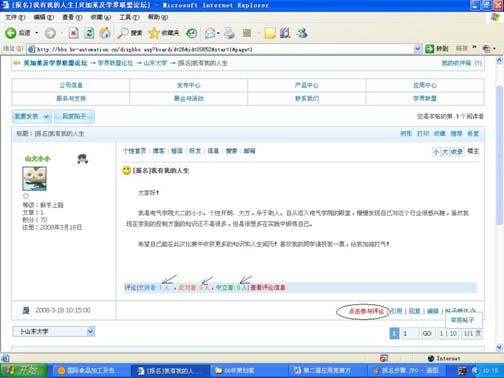Open the forum jump dropdown 山东大学
The width and height of the screenshot is (504, 378).
(53, 332)
